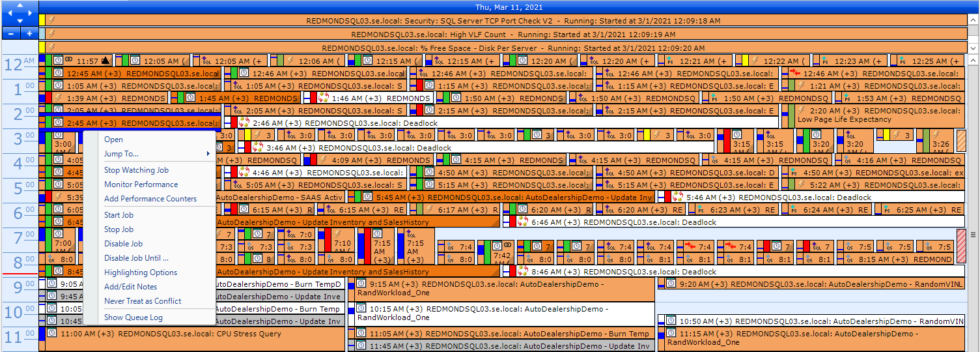980x352 pixels.
Task: Zoom in with the plus button
Action: 29,33
